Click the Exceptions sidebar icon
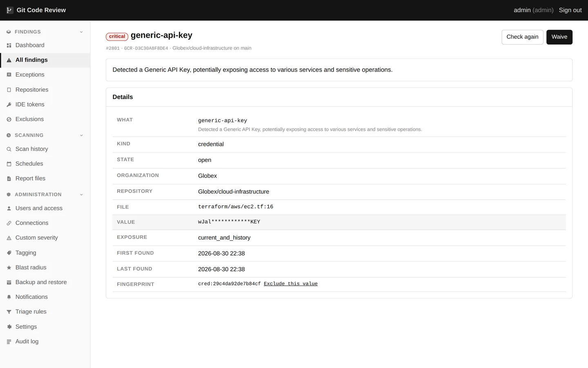Viewport: 588px width, 368px height. click(x=9, y=75)
